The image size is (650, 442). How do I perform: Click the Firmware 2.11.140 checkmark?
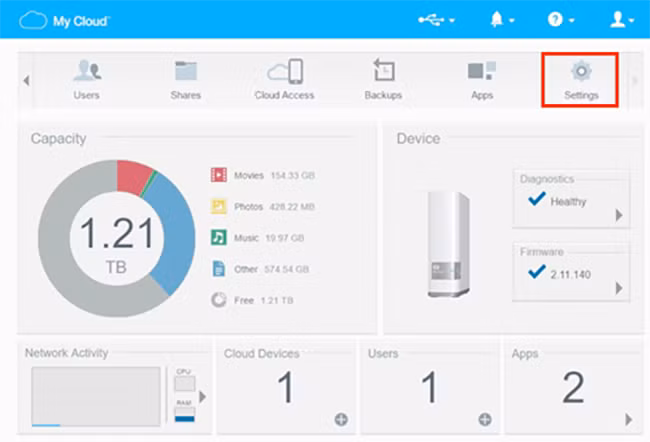536,272
